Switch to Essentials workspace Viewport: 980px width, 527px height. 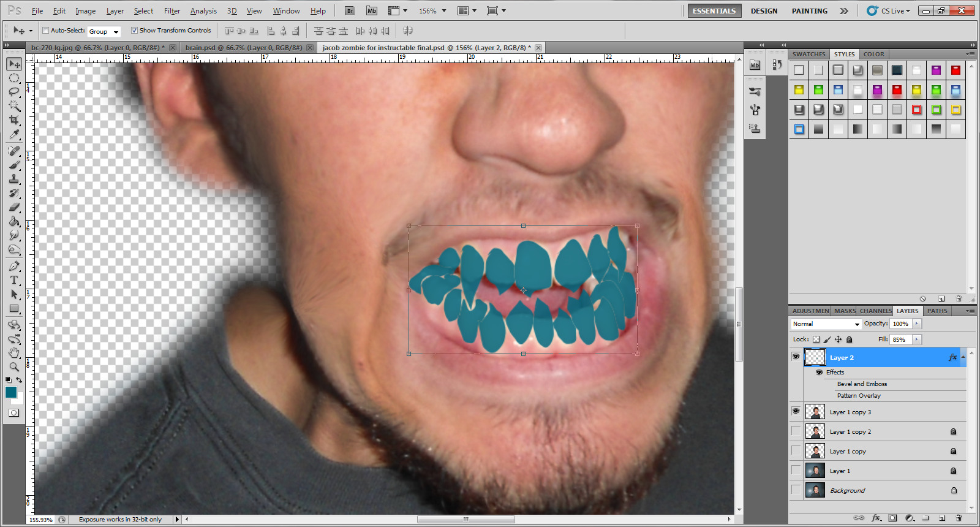(x=714, y=11)
